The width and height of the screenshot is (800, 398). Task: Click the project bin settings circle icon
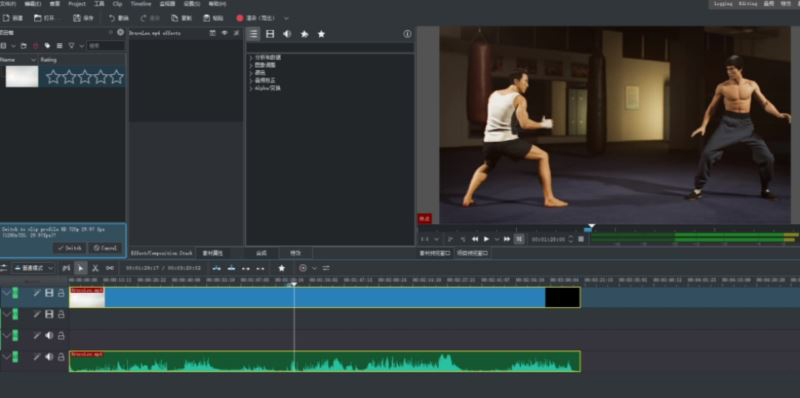120,32
